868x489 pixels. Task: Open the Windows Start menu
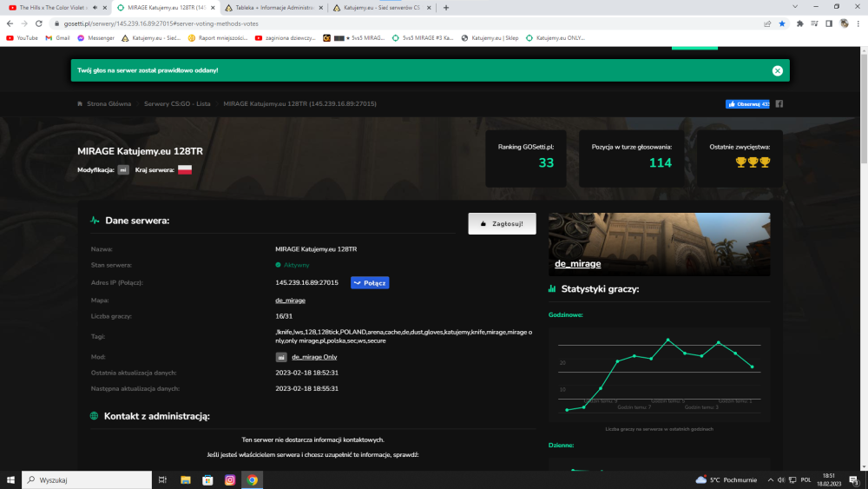10,479
